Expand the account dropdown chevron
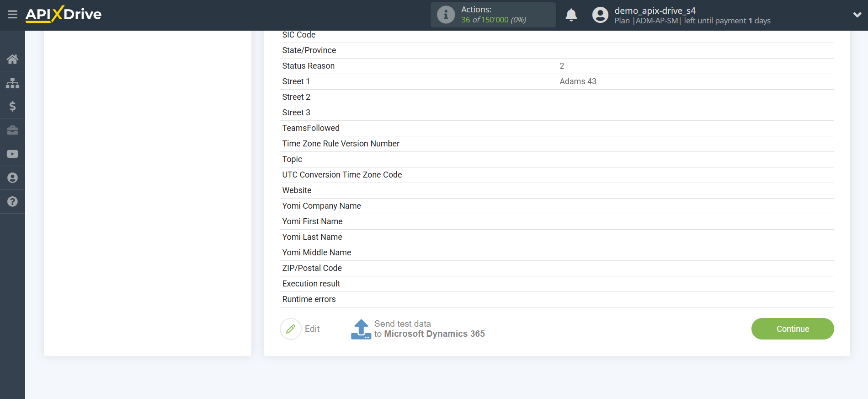The image size is (868, 399). coord(857,15)
